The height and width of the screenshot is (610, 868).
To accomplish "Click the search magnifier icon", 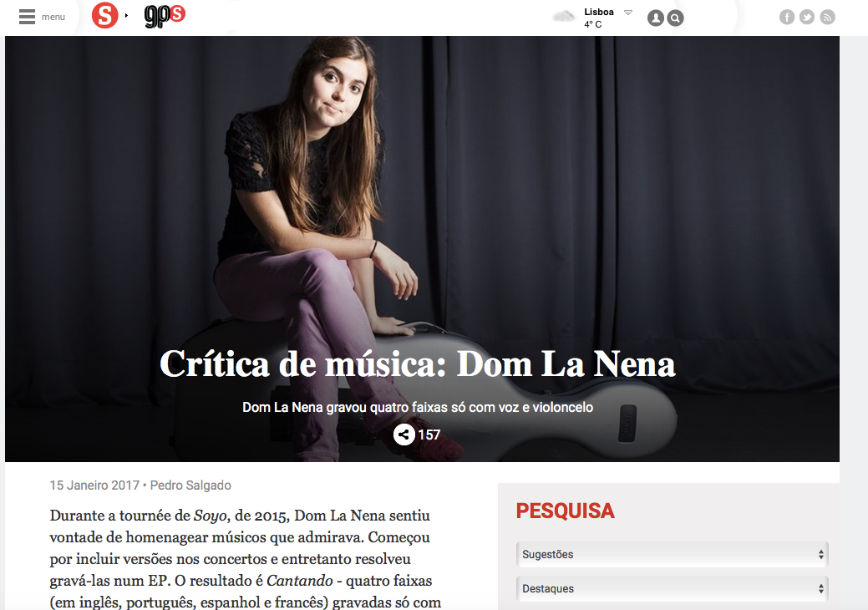I will (675, 18).
